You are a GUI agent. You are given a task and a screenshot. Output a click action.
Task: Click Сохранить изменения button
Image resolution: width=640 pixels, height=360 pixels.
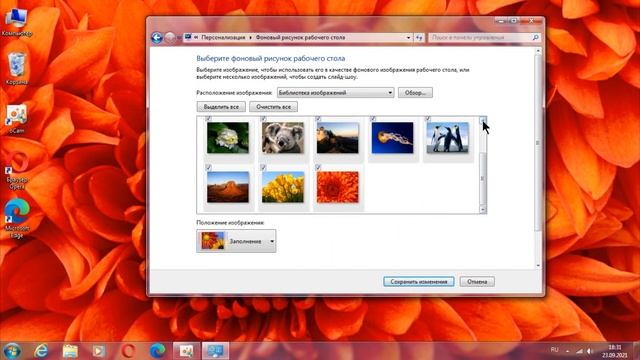[x=419, y=282]
